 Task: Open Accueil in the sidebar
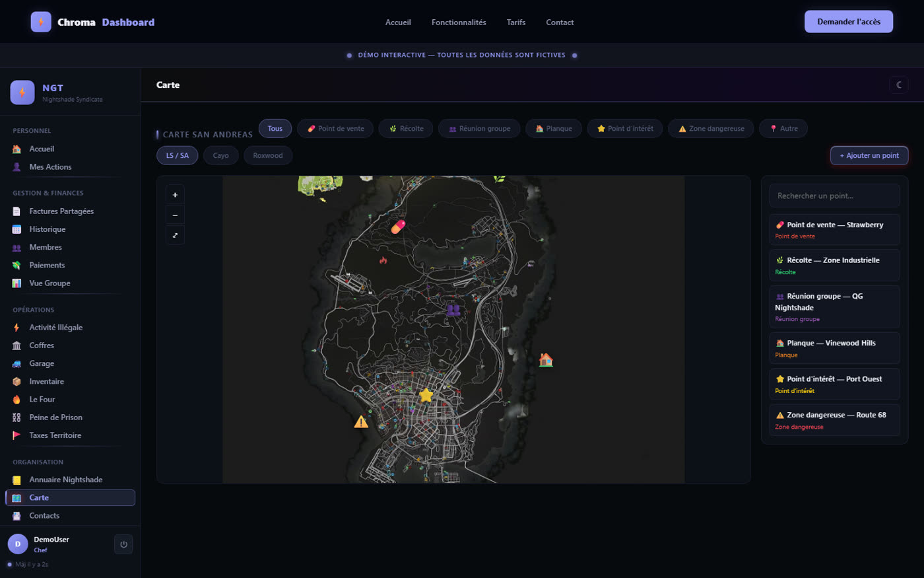[70, 149]
